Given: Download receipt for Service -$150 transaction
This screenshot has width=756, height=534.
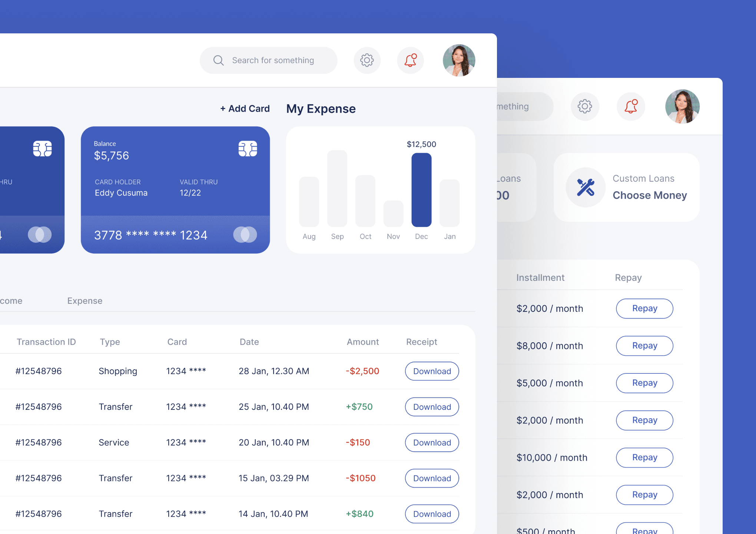Looking at the screenshot, I should (x=432, y=442).
